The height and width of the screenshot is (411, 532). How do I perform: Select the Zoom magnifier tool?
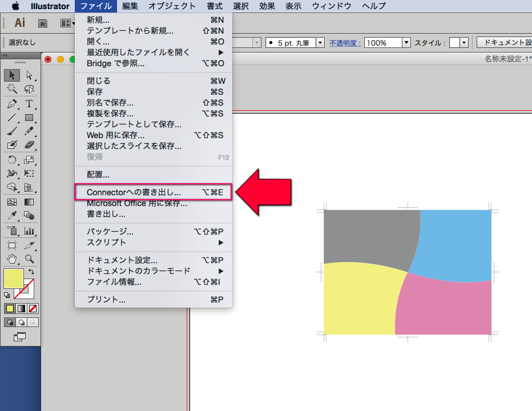pos(29,259)
